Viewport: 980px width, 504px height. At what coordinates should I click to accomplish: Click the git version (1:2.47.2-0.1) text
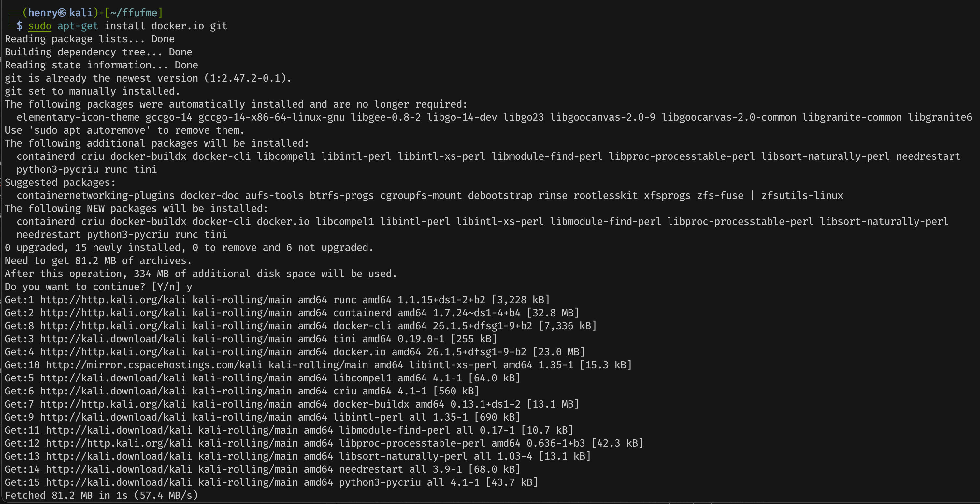[x=248, y=78]
